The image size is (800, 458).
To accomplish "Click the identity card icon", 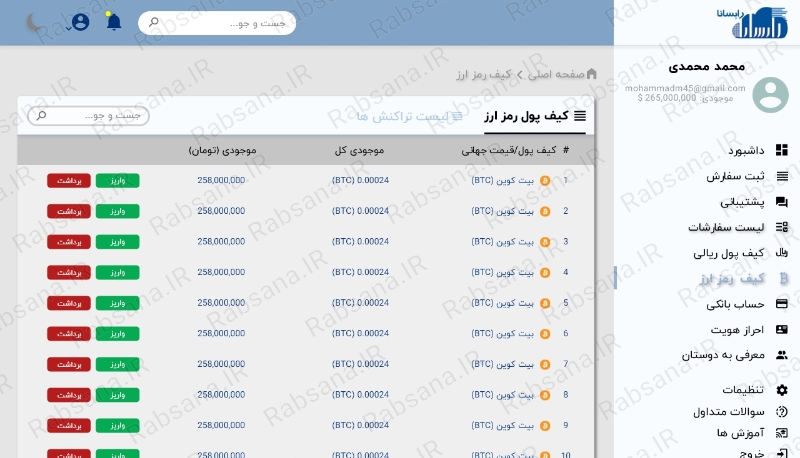I will click(x=782, y=329).
